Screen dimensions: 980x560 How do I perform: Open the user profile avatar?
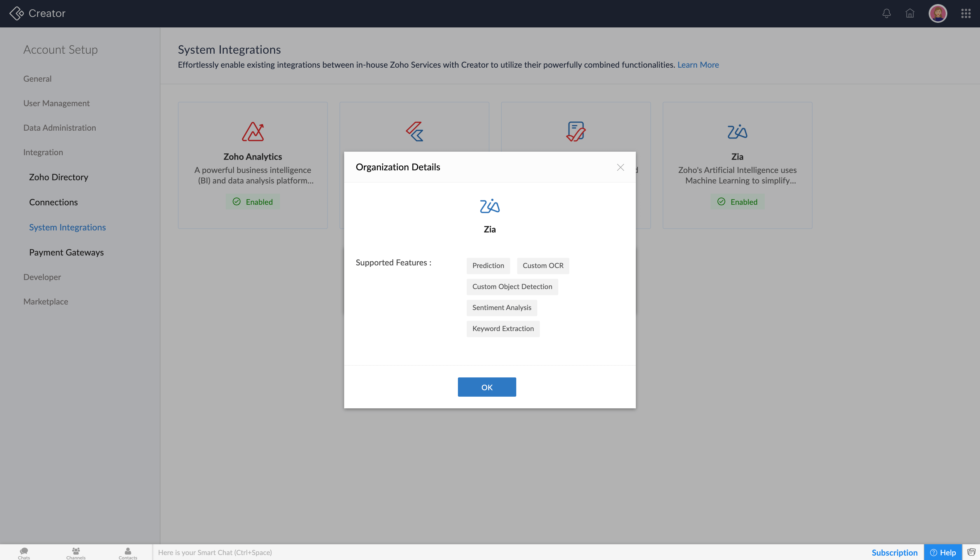pos(938,13)
